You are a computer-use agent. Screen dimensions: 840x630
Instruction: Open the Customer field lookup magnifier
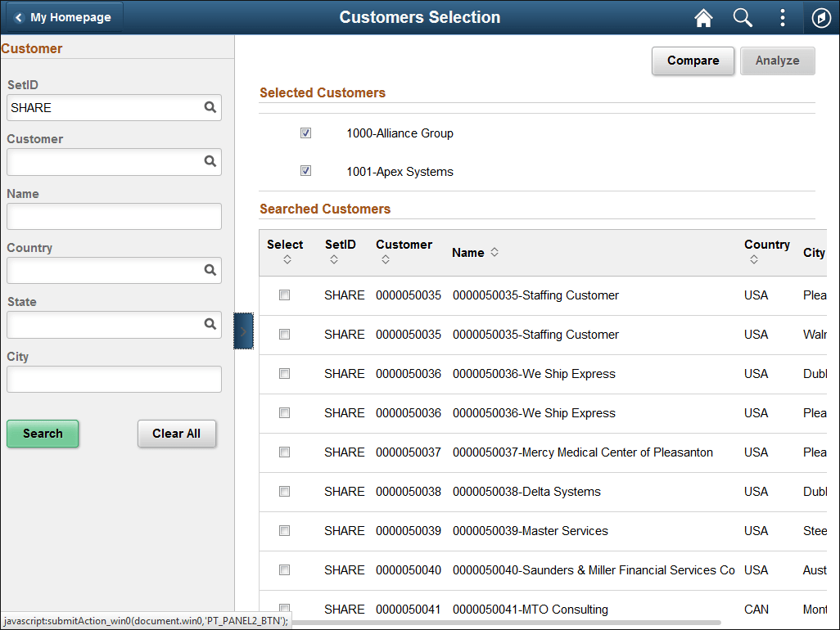click(x=210, y=161)
